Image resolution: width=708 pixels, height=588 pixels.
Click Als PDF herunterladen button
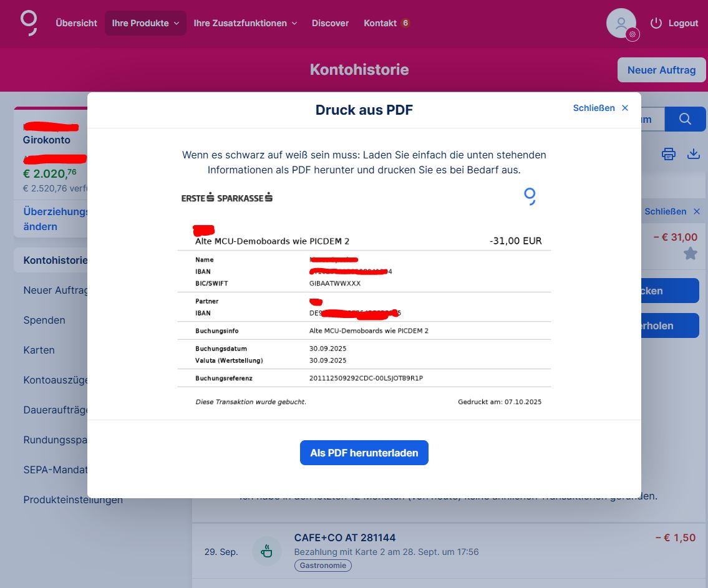[x=364, y=453]
